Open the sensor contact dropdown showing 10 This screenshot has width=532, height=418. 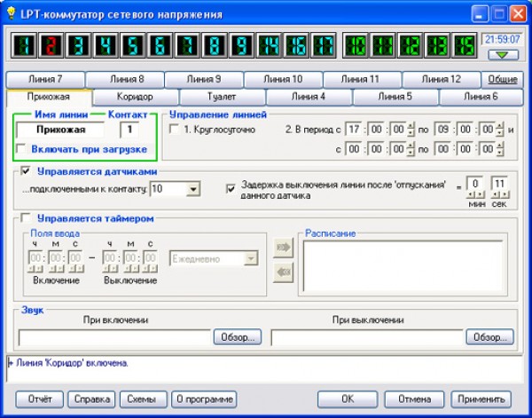coord(193,188)
